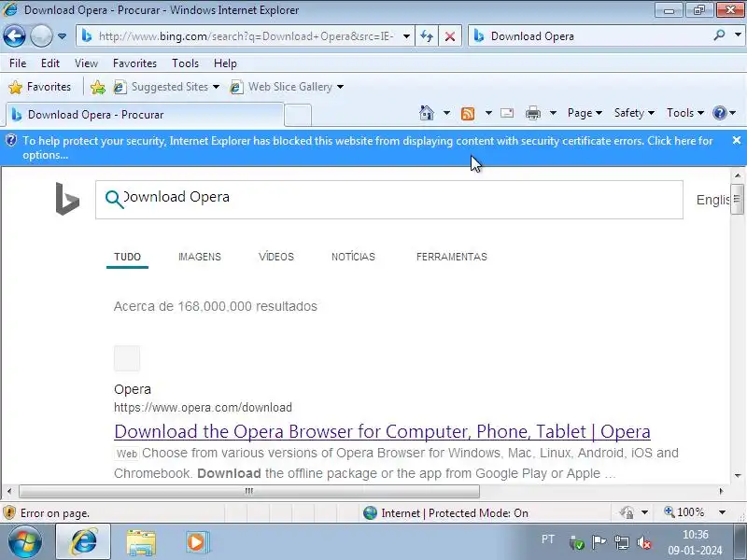
Task: Open the recent pages dropdown arrow
Action: [62, 36]
